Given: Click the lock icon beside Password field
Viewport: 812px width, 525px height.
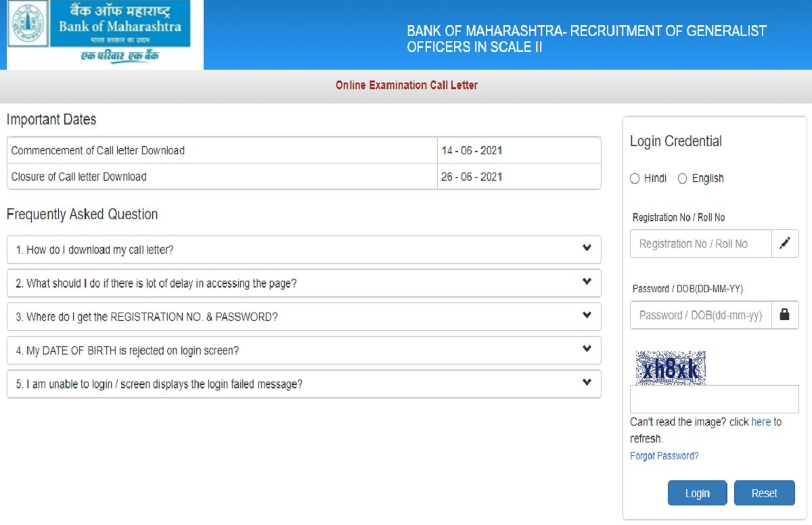Looking at the screenshot, I should 785,315.
